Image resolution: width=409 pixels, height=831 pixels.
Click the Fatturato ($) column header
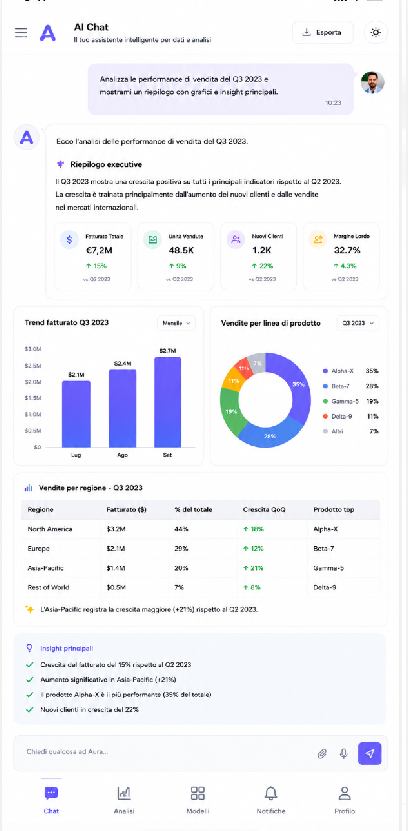pyautogui.click(x=126, y=510)
